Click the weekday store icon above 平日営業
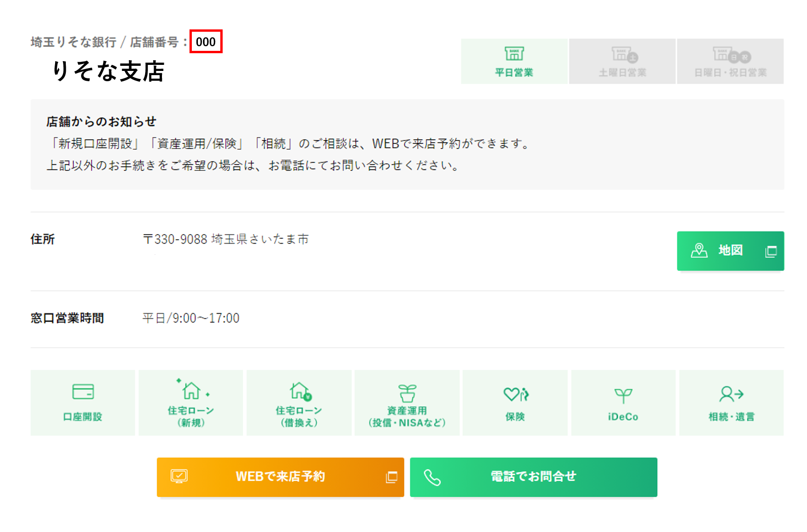The width and height of the screenshot is (807, 532). [514, 54]
